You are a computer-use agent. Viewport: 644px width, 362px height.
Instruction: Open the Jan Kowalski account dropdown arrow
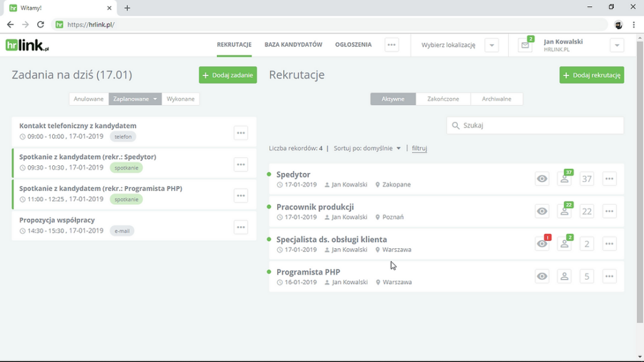click(617, 45)
